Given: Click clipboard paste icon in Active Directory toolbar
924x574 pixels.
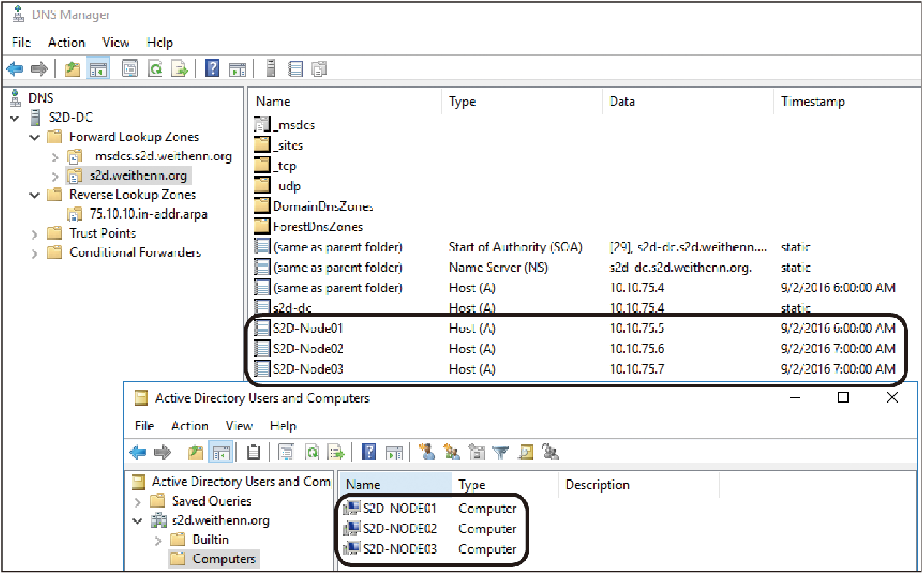Looking at the screenshot, I should 254,453.
